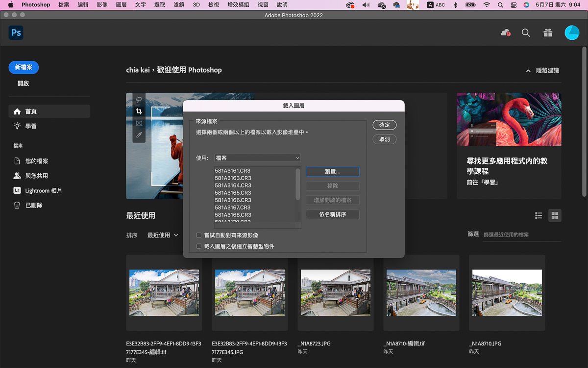Go to 首頁 in the sidebar

coord(49,111)
